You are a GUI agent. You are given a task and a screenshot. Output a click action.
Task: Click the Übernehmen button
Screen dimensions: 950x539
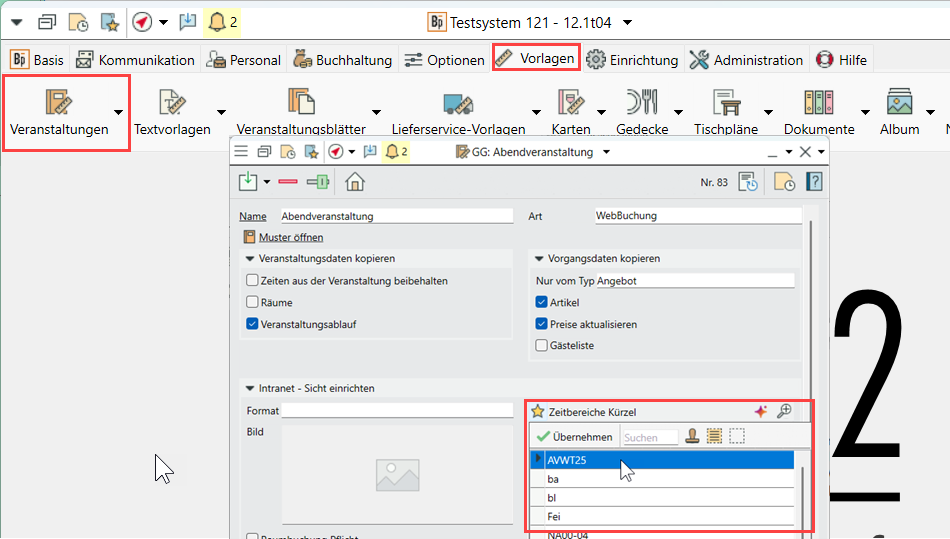point(574,437)
